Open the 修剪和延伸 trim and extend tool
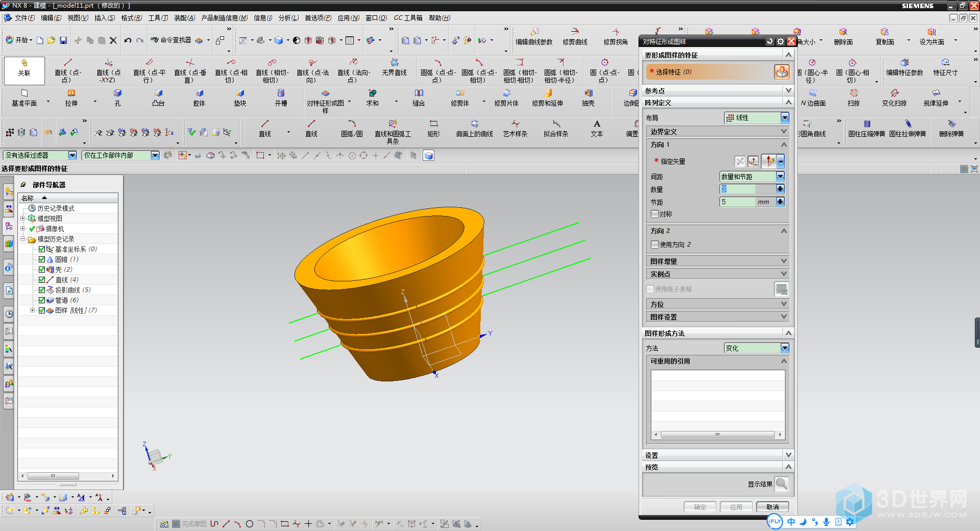 click(x=547, y=98)
